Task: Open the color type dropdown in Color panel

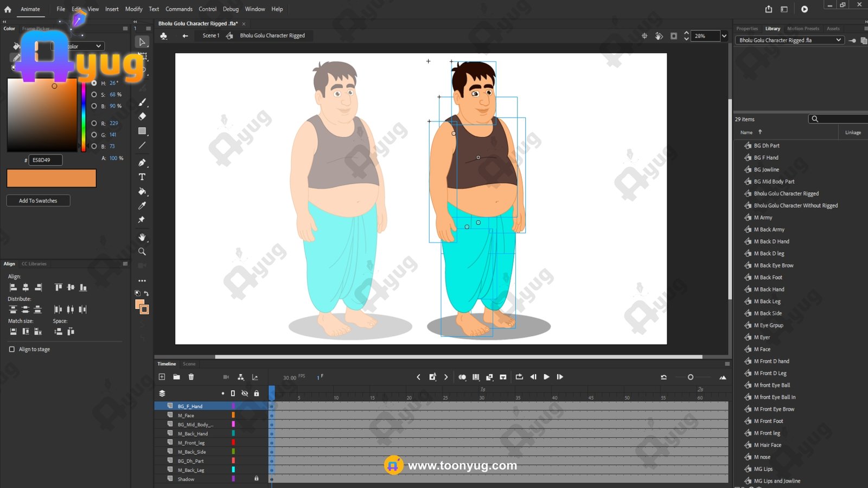Action: coord(98,46)
